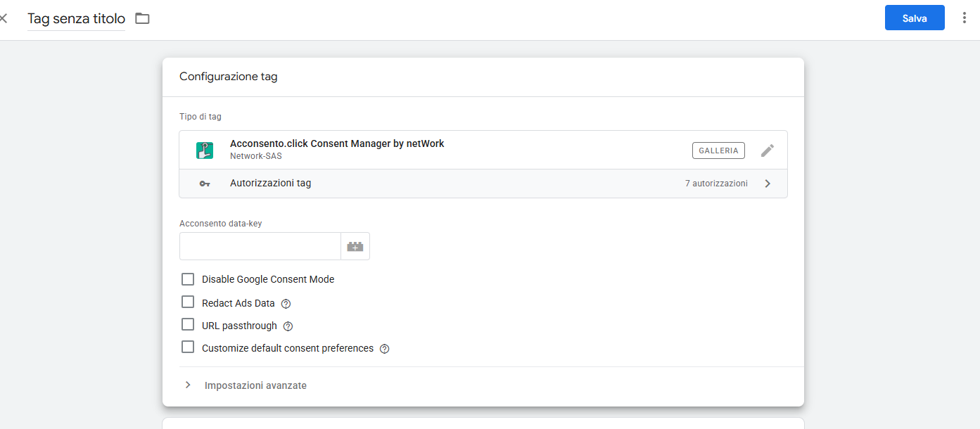Image resolution: width=980 pixels, height=429 pixels.
Task: Focus the Acconsento data-key input field
Action: tap(260, 246)
